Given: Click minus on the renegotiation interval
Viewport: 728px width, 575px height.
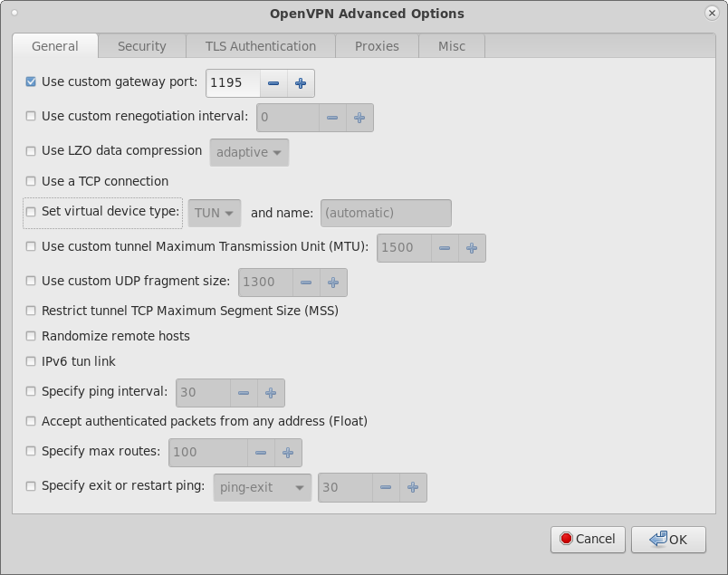Looking at the screenshot, I should point(332,118).
